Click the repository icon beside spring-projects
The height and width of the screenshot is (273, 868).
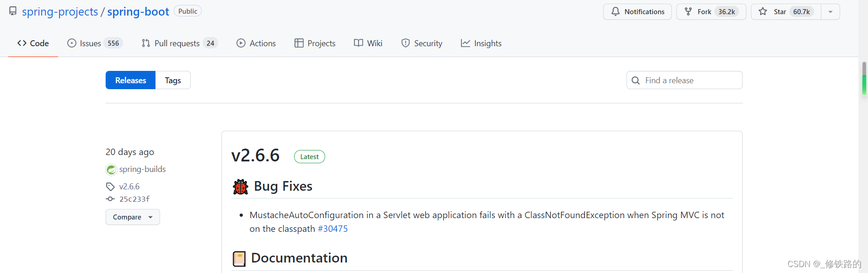(x=13, y=11)
